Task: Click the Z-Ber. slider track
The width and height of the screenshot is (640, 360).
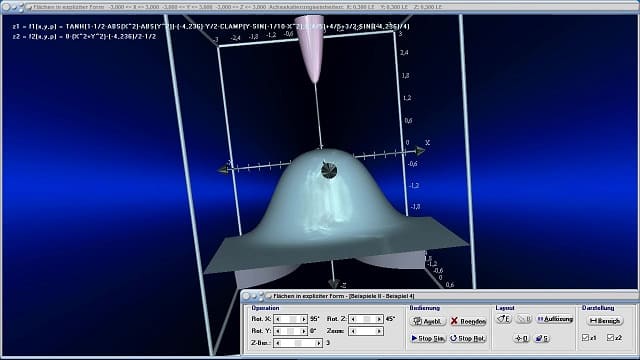Action: pyautogui.click(x=298, y=343)
